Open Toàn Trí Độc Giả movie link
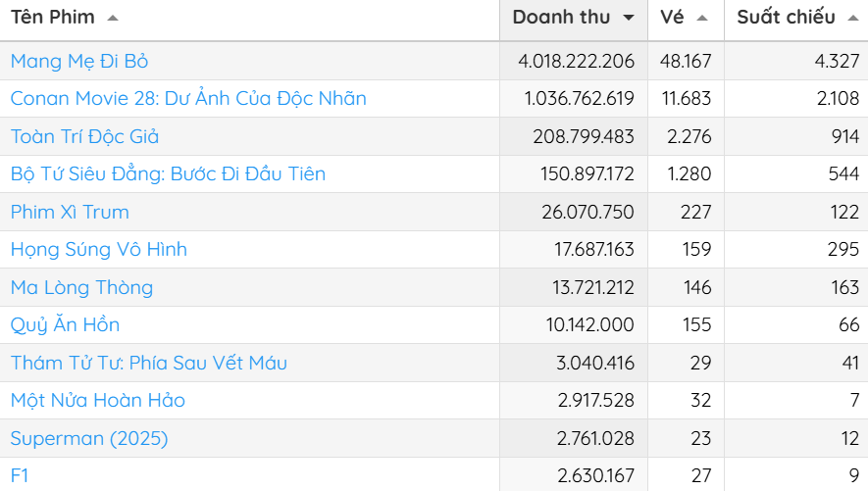Viewport: 868px width, 491px height. pos(84,136)
